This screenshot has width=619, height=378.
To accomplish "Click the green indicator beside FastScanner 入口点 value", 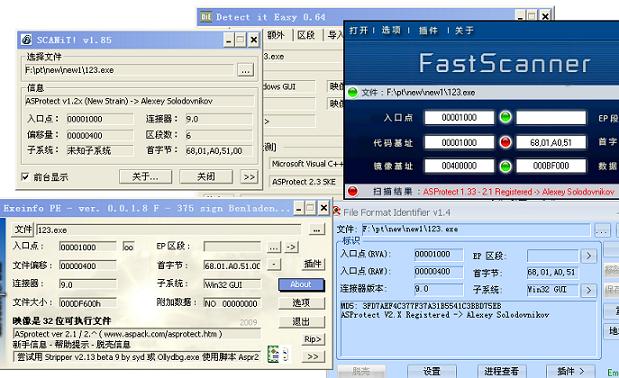I will [505, 117].
